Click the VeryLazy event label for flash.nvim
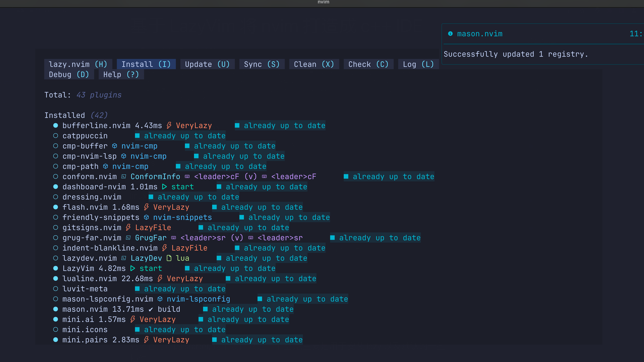The image size is (644, 362). (x=171, y=207)
